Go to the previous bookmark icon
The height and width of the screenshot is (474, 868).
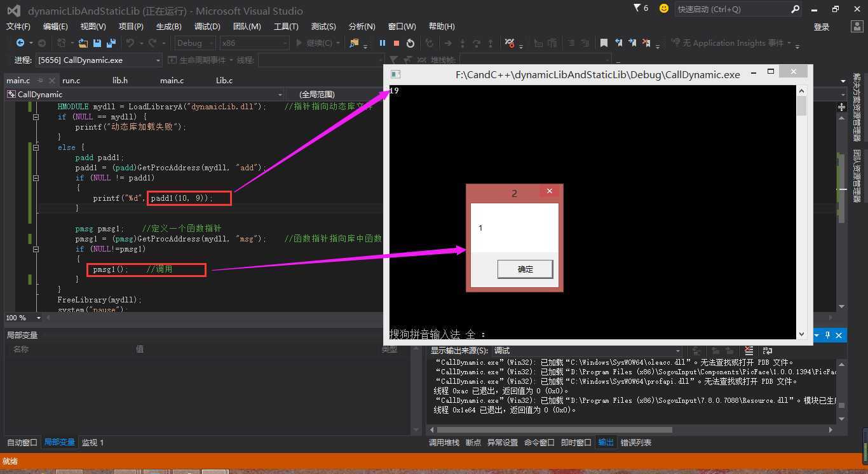tap(618, 43)
